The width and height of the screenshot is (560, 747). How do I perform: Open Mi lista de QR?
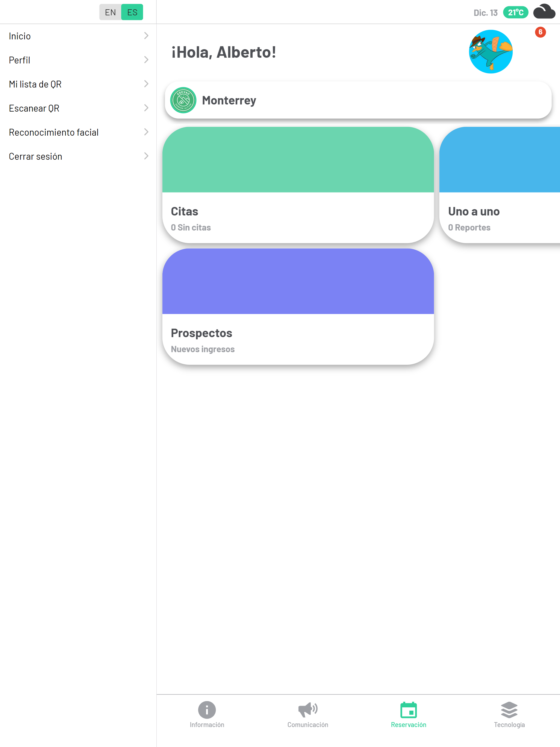(78, 84)
